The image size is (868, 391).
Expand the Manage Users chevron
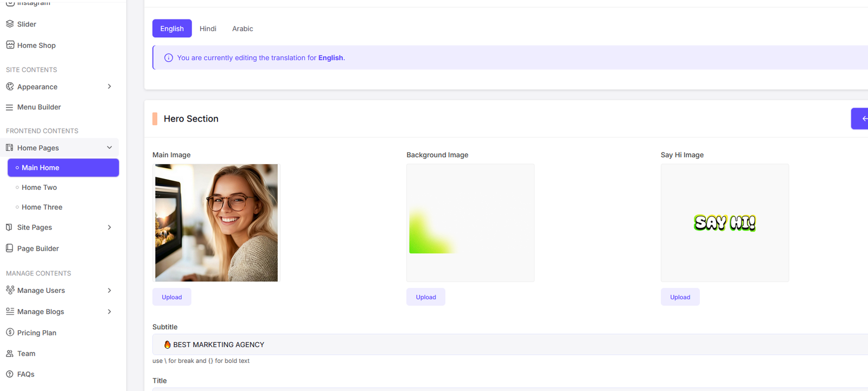click(x=110, y=291)
